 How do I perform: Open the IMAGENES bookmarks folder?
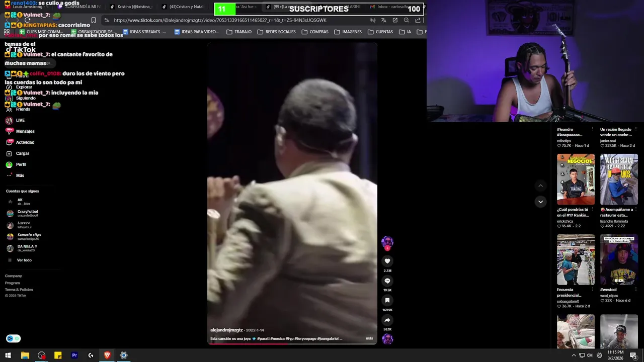(x=348, y=32)
